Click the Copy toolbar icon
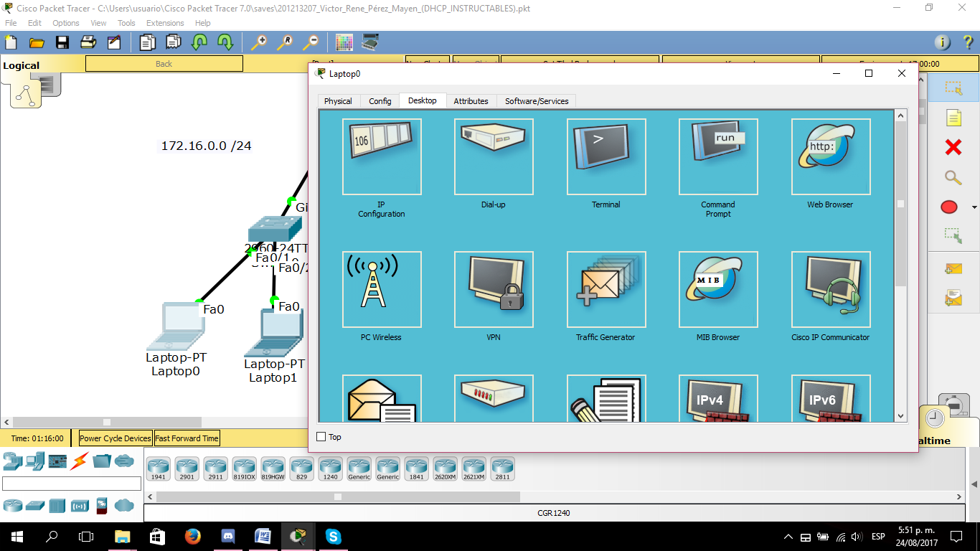 pos(148,42)
